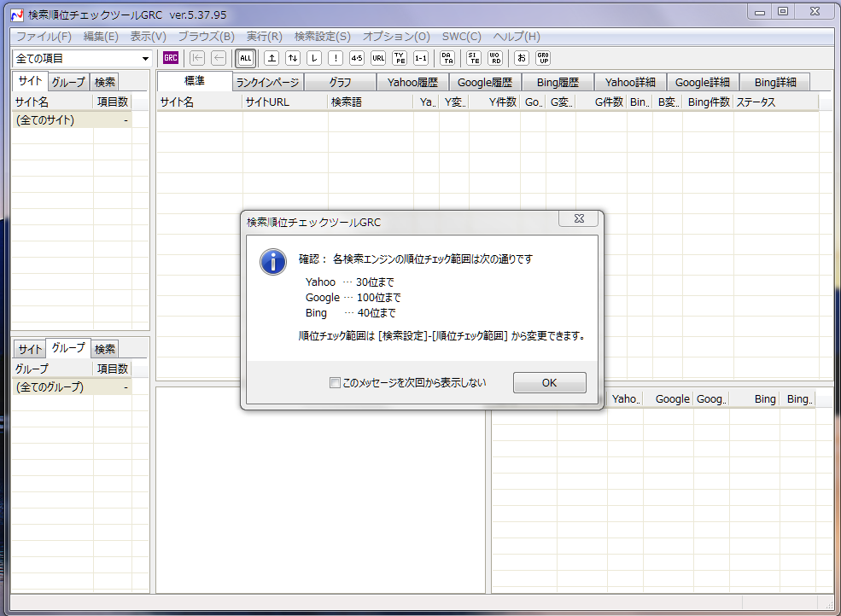Open the ヘルプ(H) menu
The width and height of the screenshot is (841, 616).
(x=517, y=37)
